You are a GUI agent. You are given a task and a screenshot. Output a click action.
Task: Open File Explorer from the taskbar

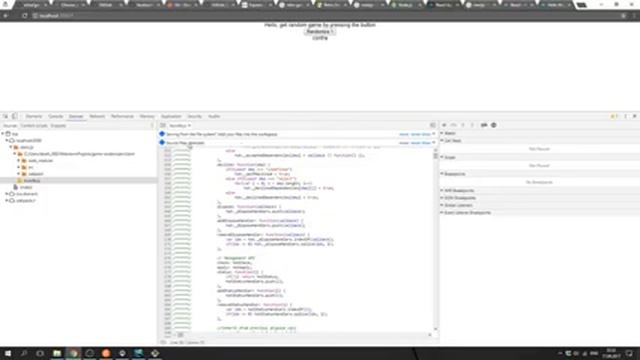click(57, 353)
